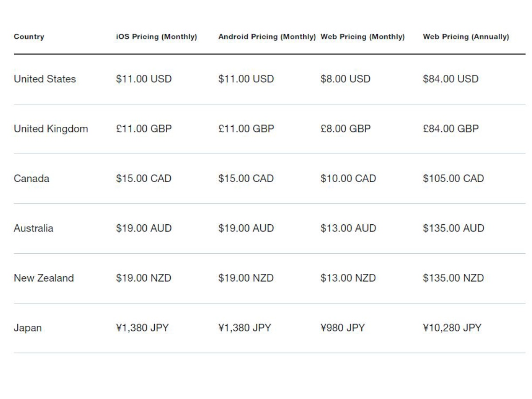532x399 pixels.
Task: Click the Country column header
Action: (29, 37)
